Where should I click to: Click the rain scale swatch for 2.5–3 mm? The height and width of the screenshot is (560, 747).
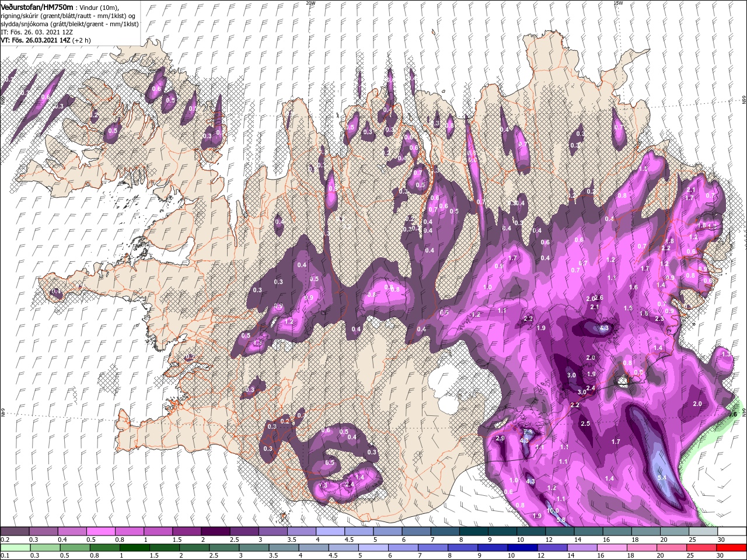tap(224, 548)
